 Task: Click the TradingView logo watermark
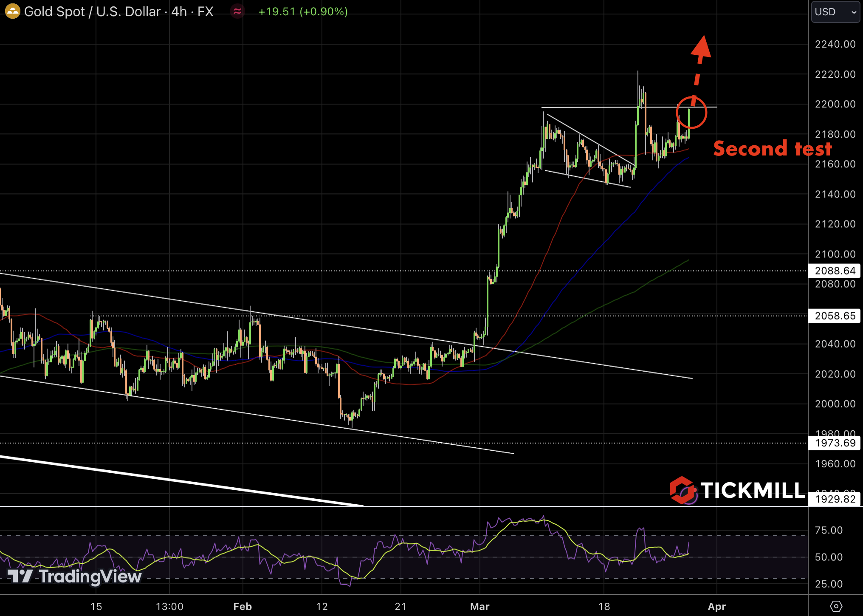pos(75,576)
